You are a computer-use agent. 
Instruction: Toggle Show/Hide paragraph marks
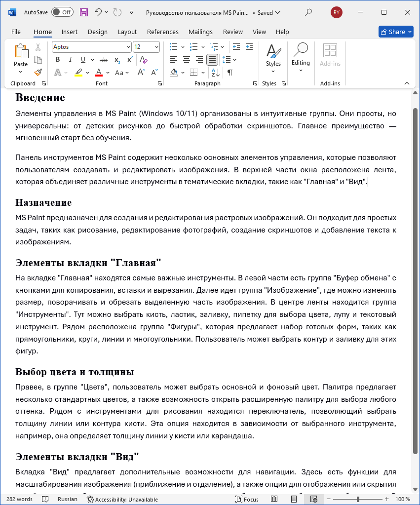tap(229, 73)
